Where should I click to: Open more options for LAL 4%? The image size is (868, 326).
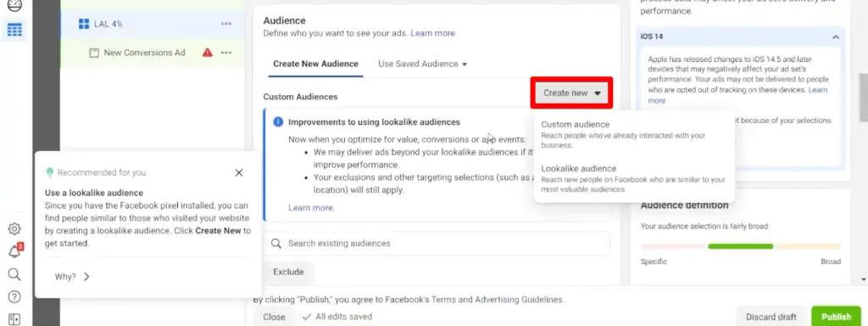click(x=225, y=24)
